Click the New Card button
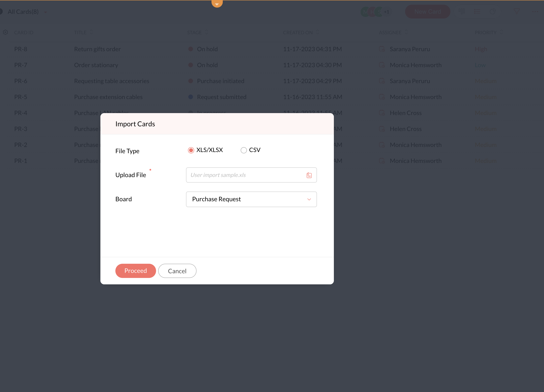The image size is (544, 392). click(427, 11)
